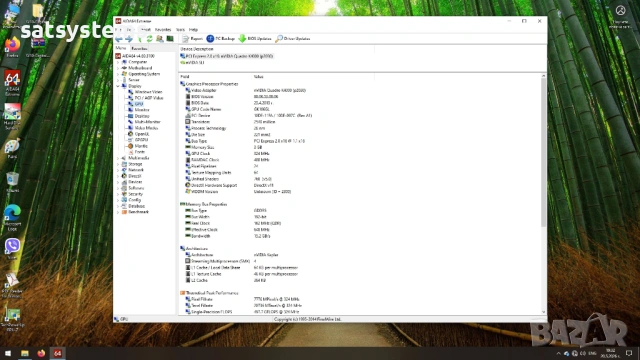This screenshot has width=640, height=360.
Task: Expand the Computer tree node
Action: [x=118, y=62]
